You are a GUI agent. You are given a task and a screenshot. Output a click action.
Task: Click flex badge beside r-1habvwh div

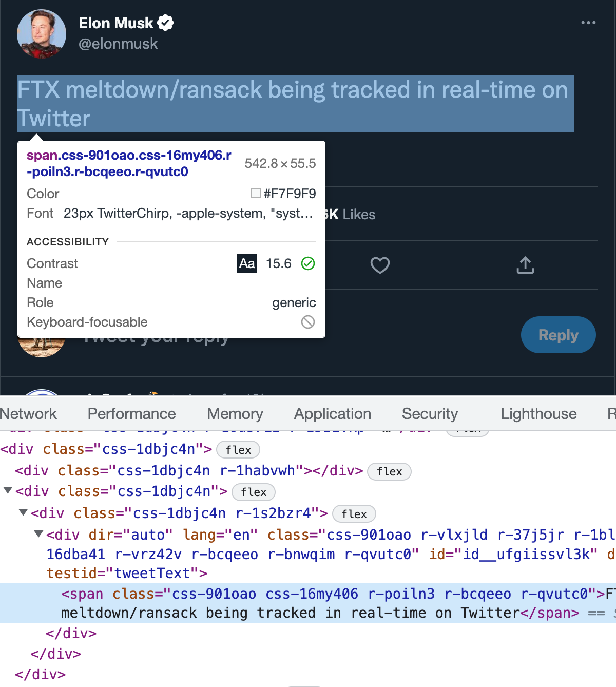[389, 471]
